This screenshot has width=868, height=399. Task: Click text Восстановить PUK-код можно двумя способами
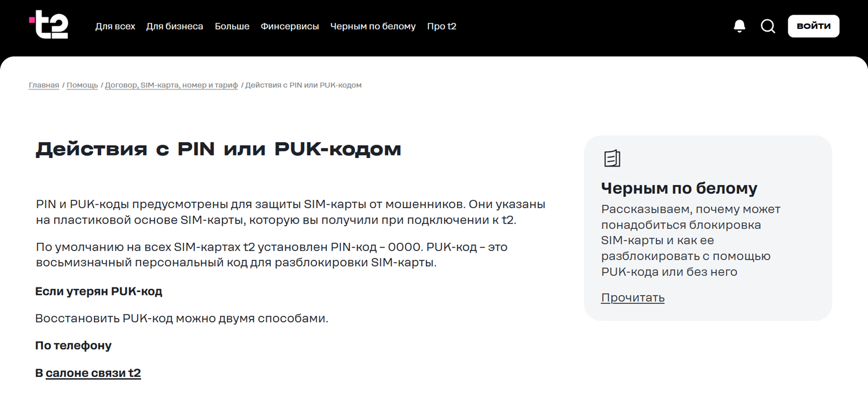coord(182,319)
